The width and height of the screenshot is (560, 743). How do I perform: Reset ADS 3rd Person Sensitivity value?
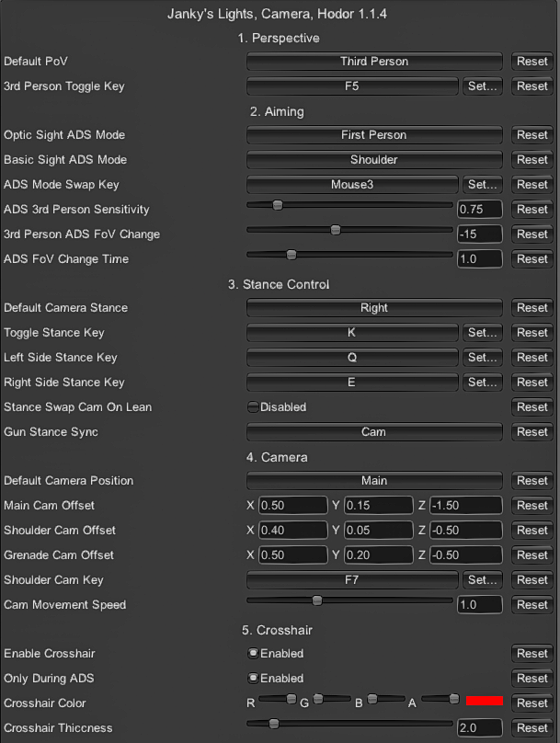pos(531,210)
